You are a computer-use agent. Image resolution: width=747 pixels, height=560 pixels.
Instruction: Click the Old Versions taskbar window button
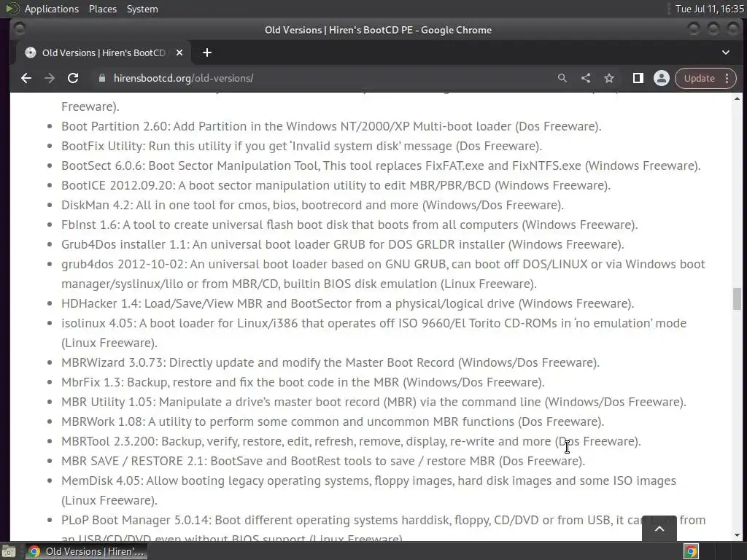(86, 551)
